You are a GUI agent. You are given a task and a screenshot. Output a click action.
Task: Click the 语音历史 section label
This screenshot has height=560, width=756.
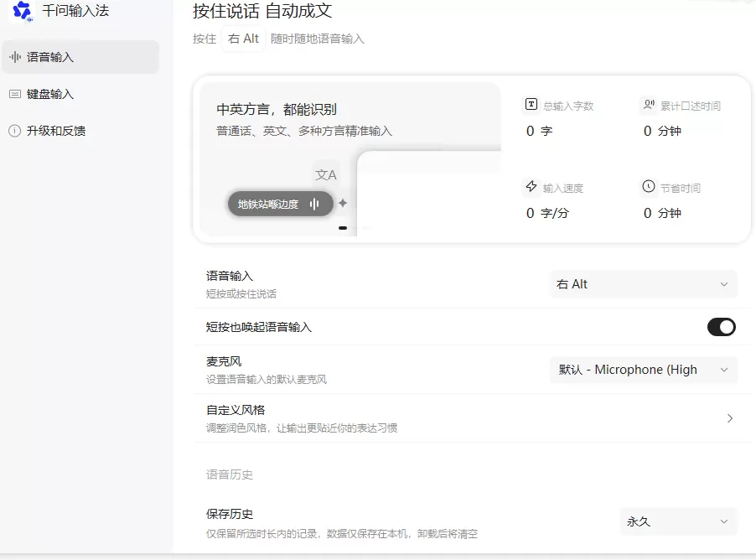tap(230, 474)
